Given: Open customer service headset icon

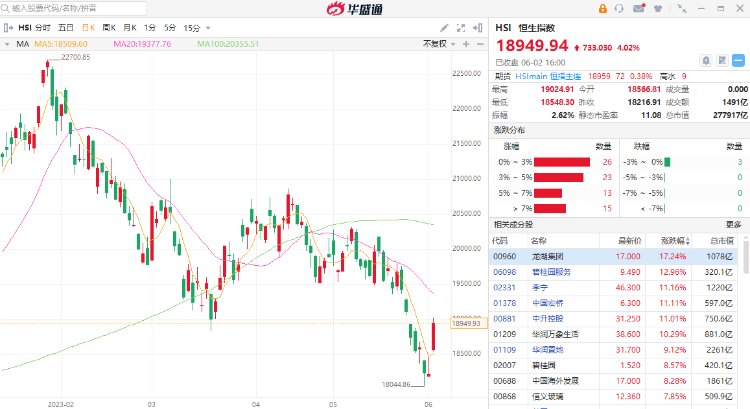Looking at the screenshot, I should pyautogui.click(x=619, y=9).
